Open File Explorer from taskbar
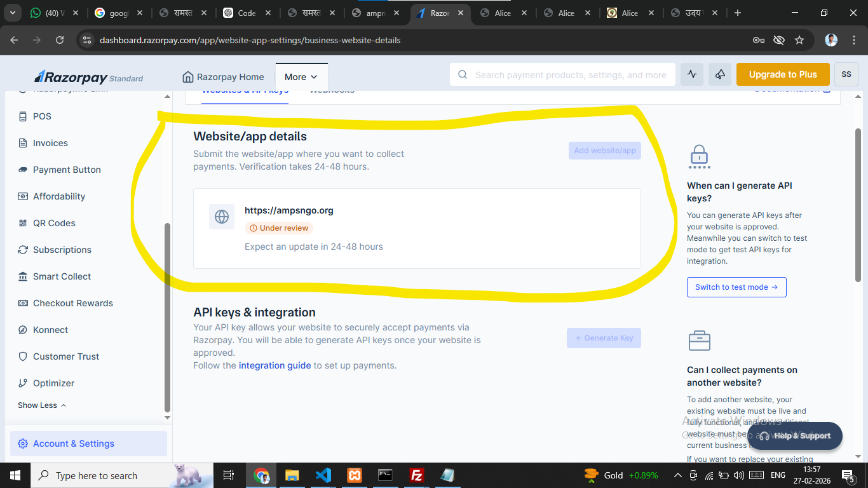This screenshot has width=868, height=488. [292, 475]
